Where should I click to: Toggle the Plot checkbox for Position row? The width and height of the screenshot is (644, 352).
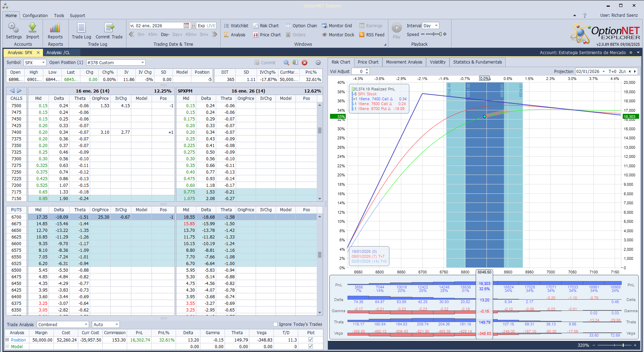[x=310, y=340]
